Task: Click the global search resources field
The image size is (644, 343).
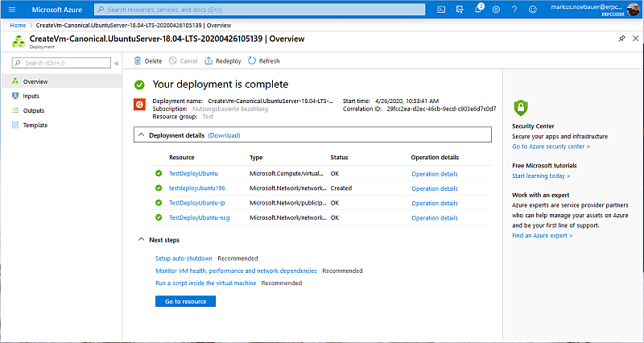Action: pos(259,10)
